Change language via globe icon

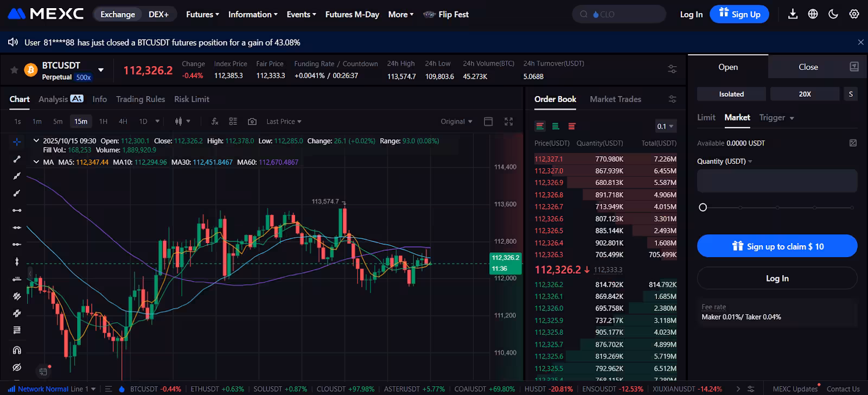click(x=813, y=14)
